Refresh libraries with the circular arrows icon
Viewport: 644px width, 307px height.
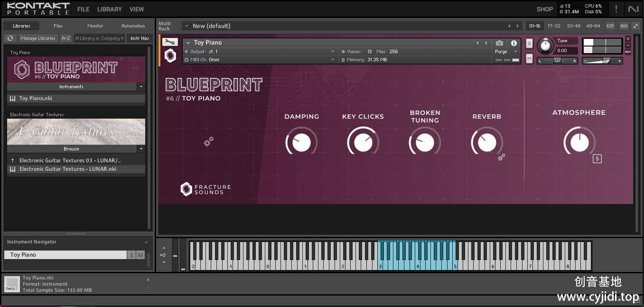coord(10,38)
